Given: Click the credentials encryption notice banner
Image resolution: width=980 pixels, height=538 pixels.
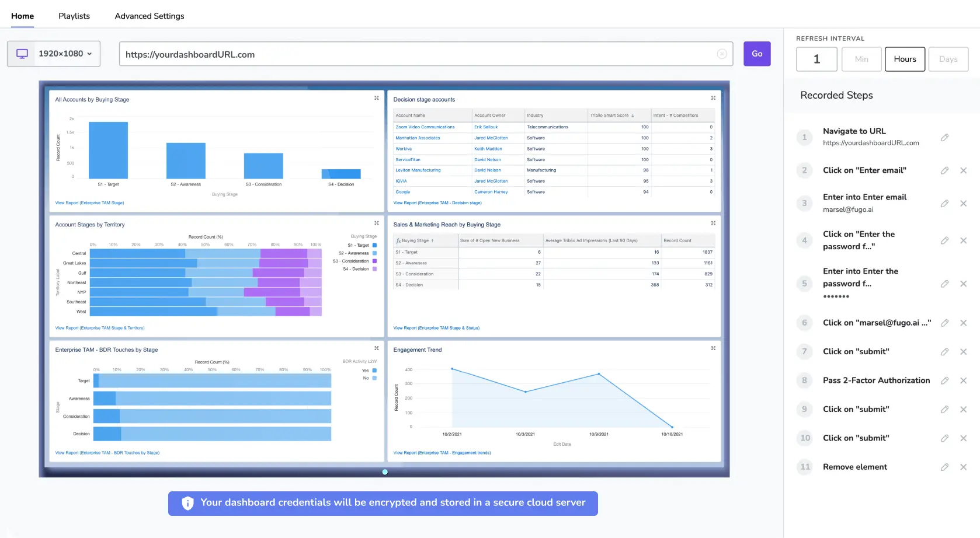Looking at the screenshot, I should point(383,503).
